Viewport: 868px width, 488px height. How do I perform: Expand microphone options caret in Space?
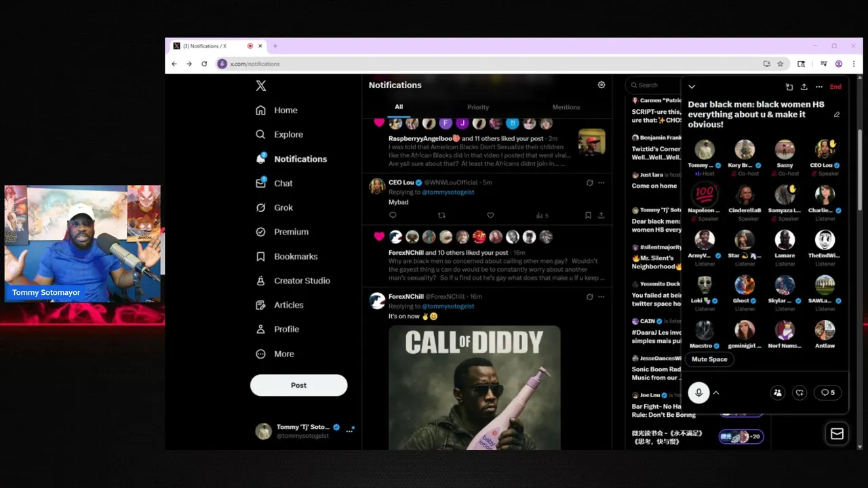[x=716, y=392]
